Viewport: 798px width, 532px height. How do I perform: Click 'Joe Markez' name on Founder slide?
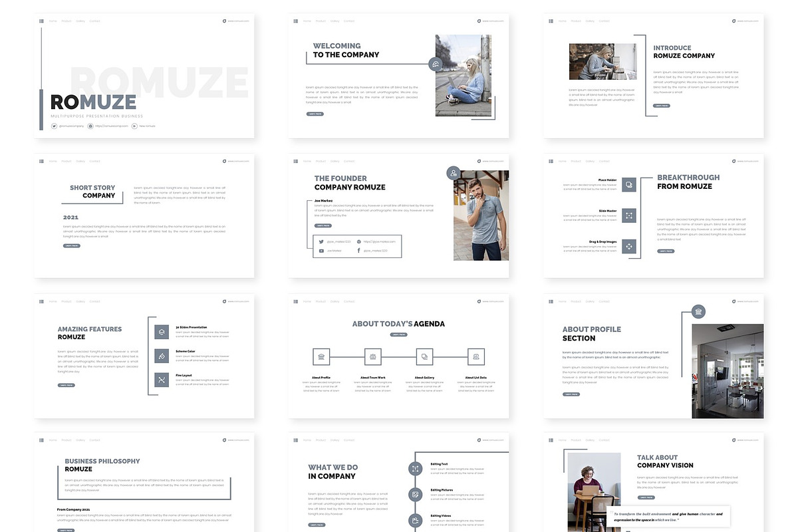tap(323, 200)
